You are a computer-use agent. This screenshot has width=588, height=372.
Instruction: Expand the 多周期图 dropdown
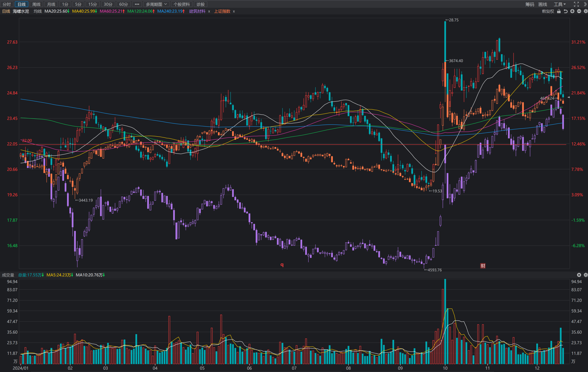(x=156, y=4)
